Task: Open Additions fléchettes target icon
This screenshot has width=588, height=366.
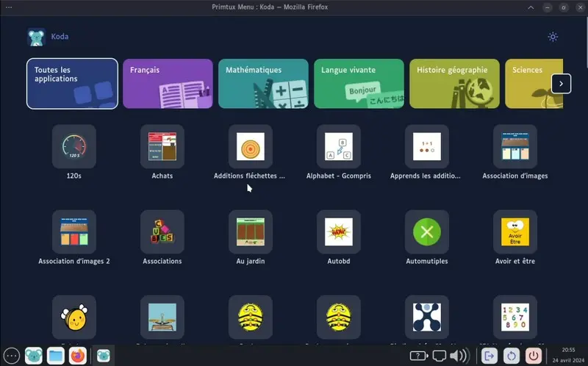Action: pyautogui.click(x=250, y=147)
